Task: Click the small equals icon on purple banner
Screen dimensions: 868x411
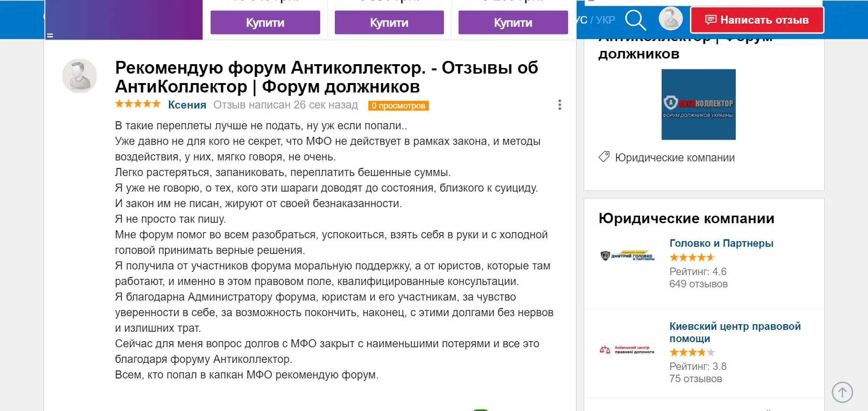Action: [50, 35]
